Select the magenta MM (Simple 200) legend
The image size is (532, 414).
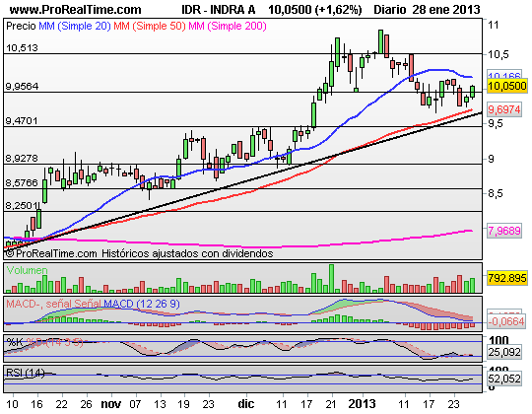click(x=228, y=26)
